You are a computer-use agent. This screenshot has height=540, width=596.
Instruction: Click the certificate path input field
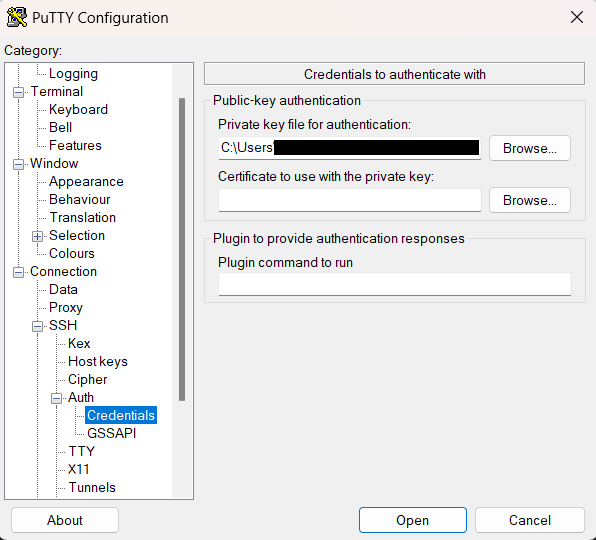coord(350,200)
